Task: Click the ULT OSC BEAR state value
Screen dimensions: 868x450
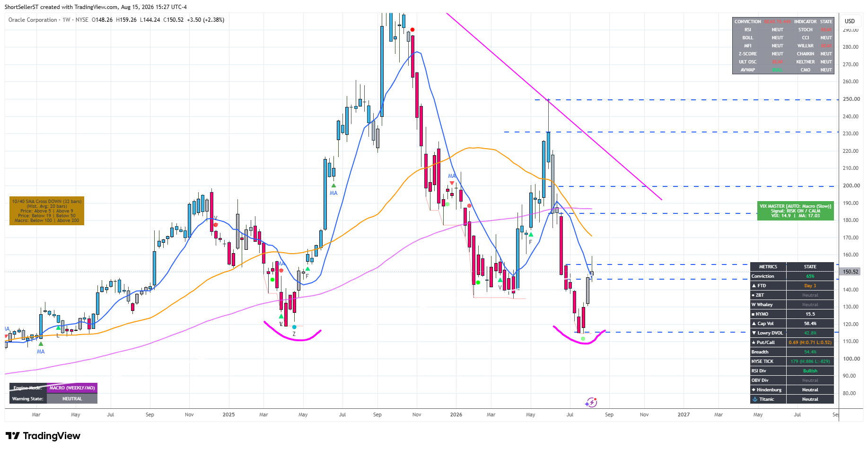Action: pos(778,62)
